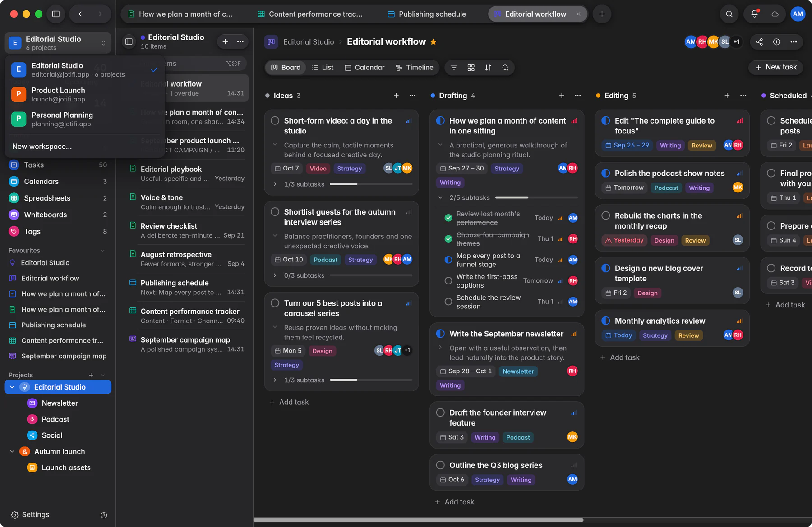Mark 'Rebuild the charts' task as done
The height and width of the screenshot is (527, 812).
pyautogui.click(x=606, y=216)
